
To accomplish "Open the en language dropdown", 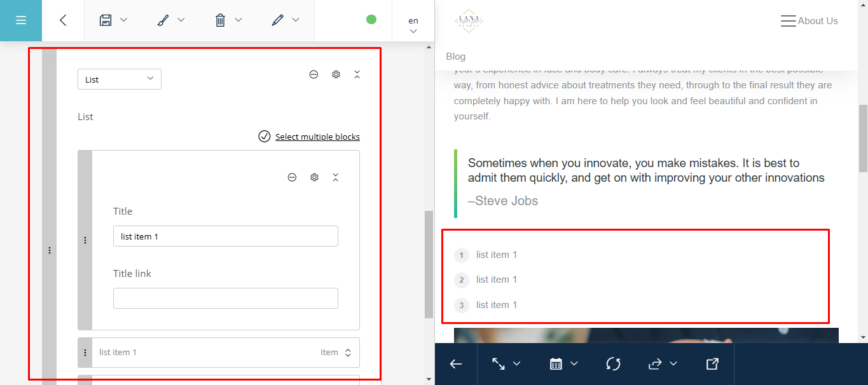I will [413, 25].
